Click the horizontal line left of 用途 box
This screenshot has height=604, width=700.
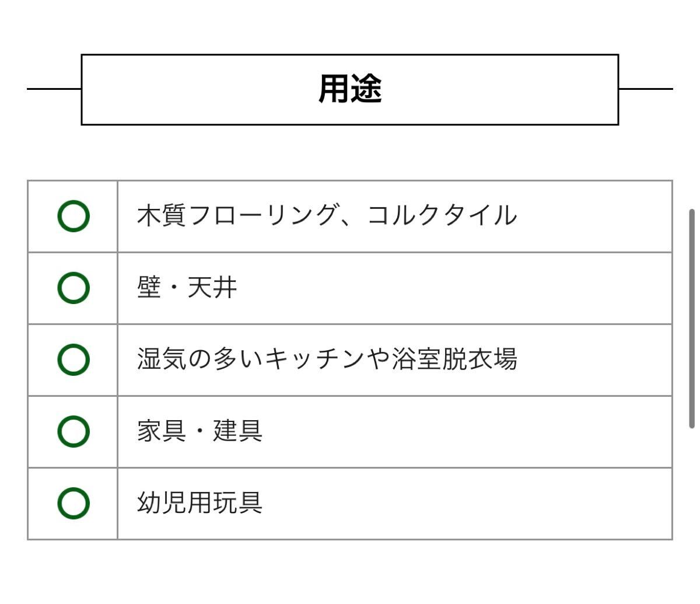click(x=54, y=89)
